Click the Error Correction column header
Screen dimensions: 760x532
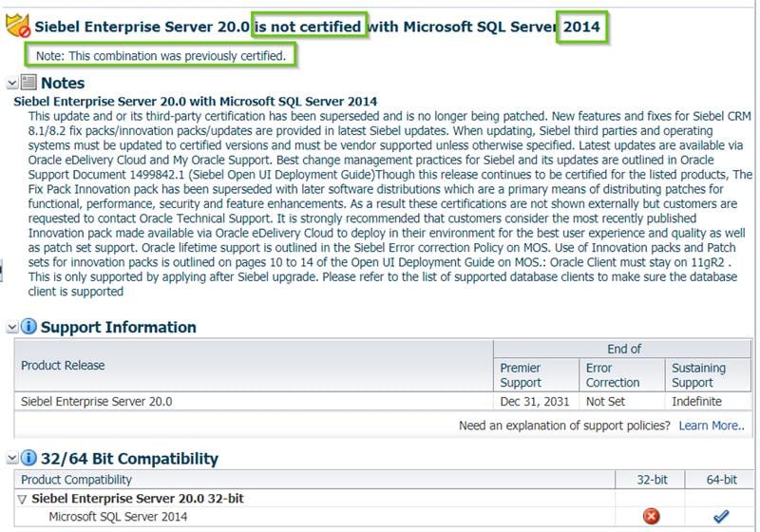point(622,375)
